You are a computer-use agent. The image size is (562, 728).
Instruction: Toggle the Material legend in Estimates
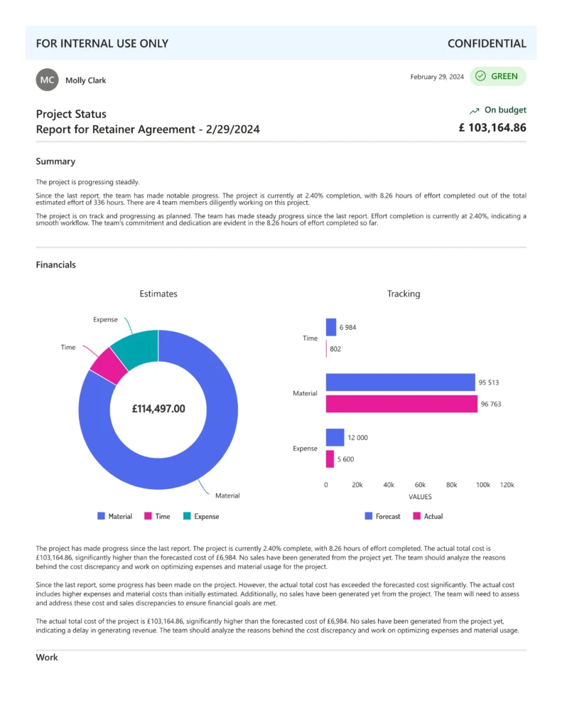click(114, 516)
